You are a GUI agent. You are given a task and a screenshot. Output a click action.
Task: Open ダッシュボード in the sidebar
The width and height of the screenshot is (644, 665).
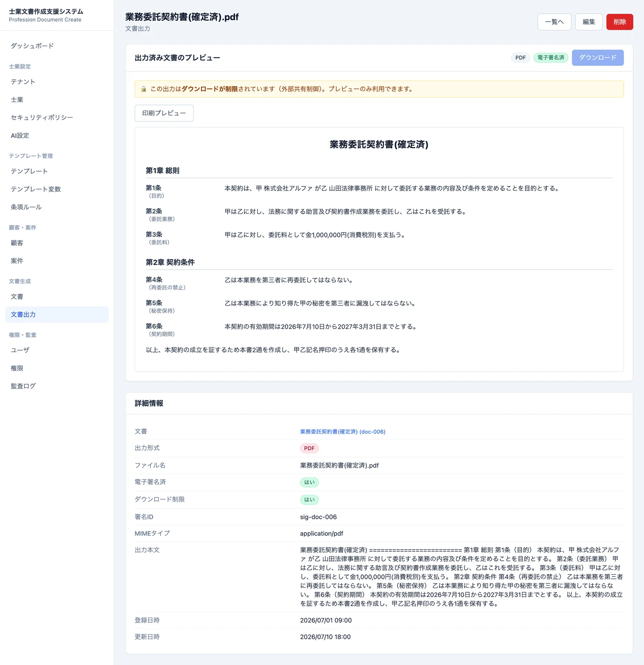click(x=57, y=46)
